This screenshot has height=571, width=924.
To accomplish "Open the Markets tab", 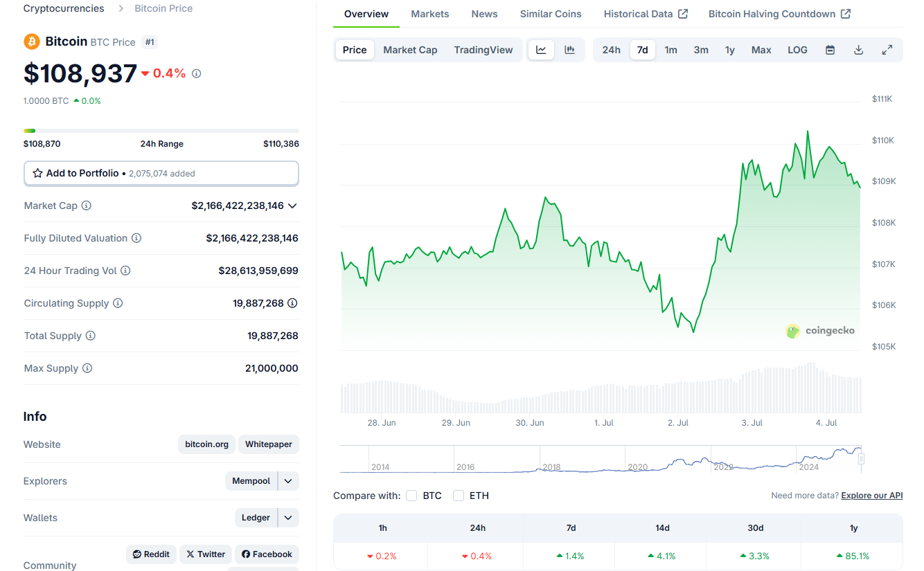I will tap(430, 14).
